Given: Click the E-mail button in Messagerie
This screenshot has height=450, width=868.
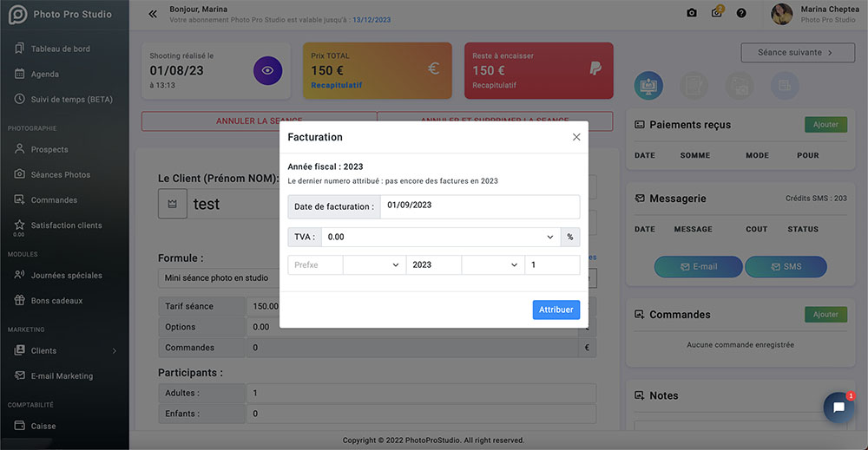Looking at the screenshot, I should click(698, 266).
